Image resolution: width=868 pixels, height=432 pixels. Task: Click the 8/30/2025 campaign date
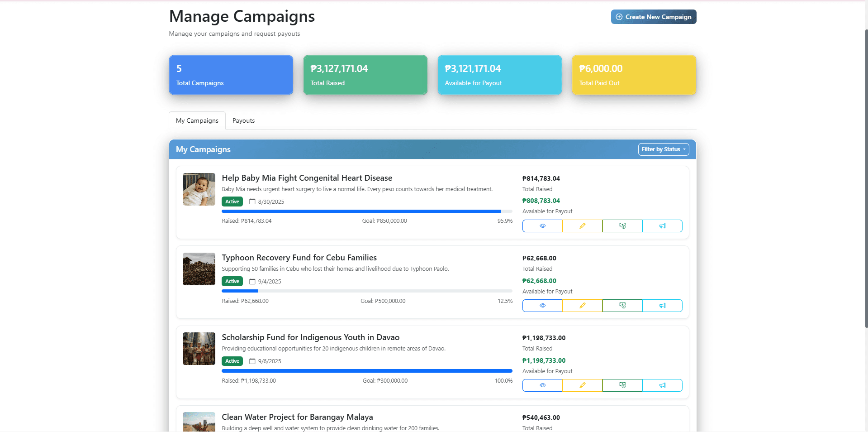point(271,202)
